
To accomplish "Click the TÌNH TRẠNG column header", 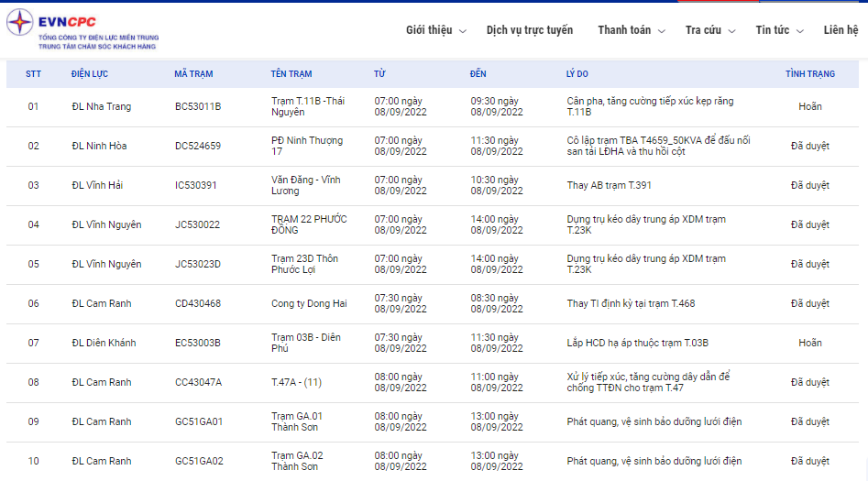I will point(809,74).
